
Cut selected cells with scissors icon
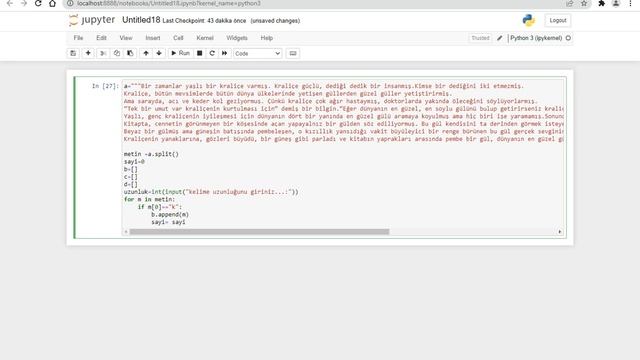pyautogui.click(x=103, y=53)
